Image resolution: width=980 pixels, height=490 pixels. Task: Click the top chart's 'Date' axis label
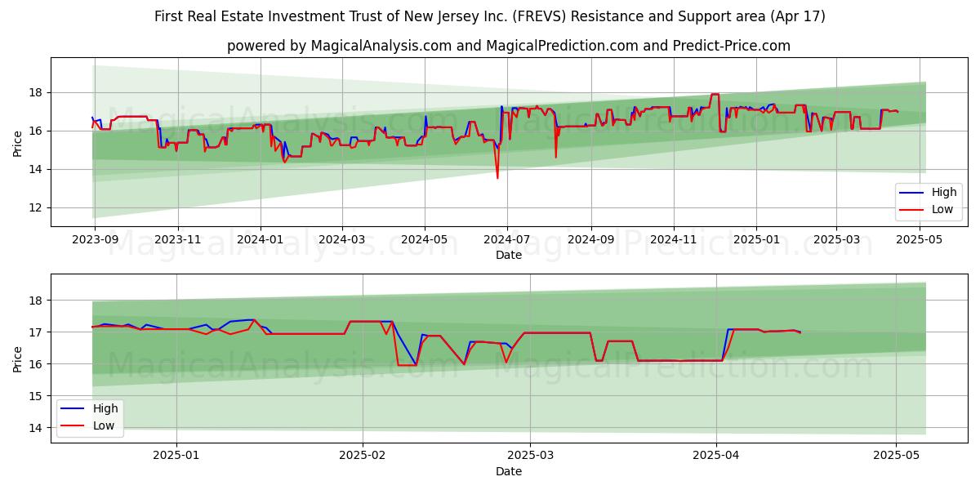[509, 256]
